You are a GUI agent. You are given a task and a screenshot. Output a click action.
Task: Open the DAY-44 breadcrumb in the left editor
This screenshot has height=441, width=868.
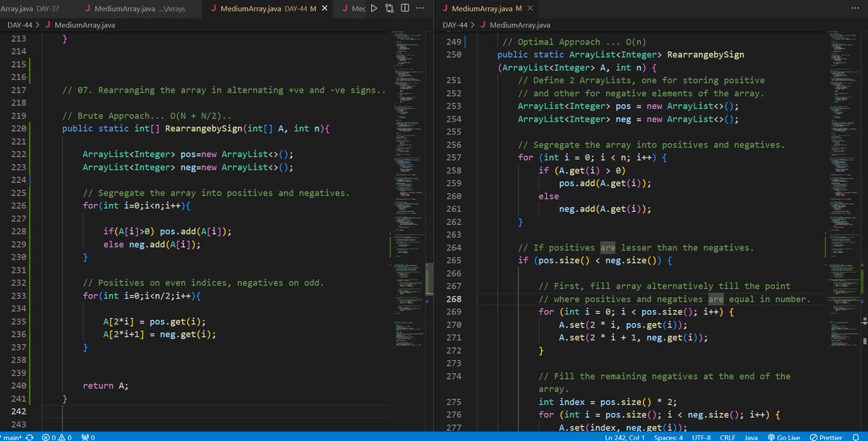(20, 25)
